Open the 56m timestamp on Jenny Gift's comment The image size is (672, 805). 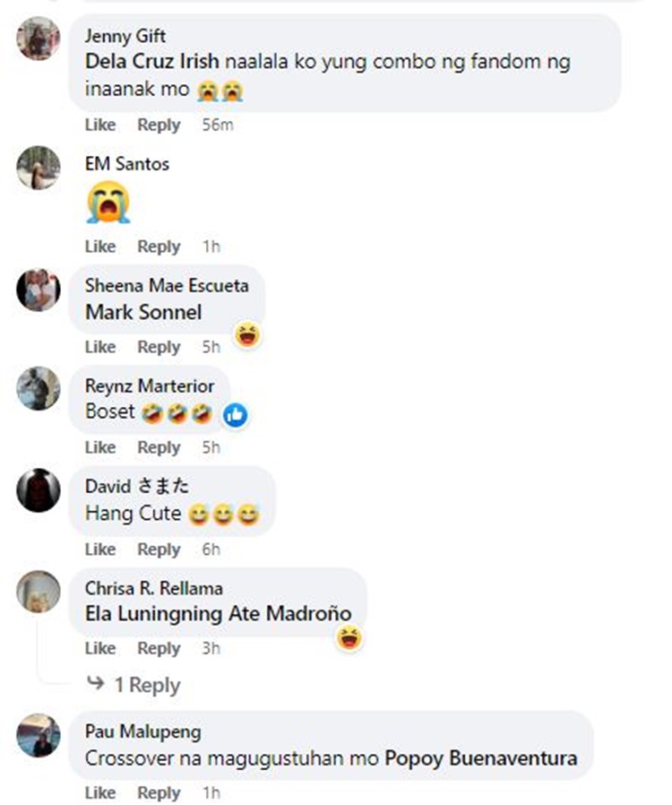[218, 125]
